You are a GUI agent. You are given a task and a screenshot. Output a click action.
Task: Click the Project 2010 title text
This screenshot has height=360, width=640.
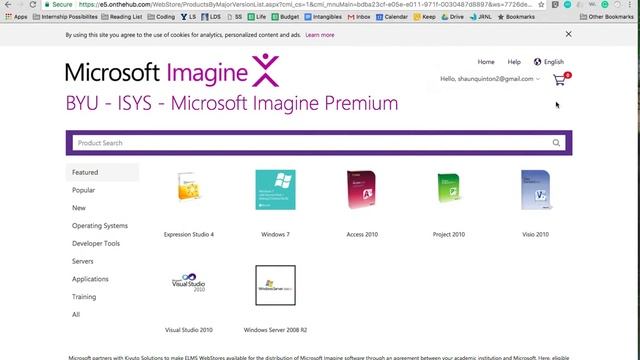click(449, 235)
